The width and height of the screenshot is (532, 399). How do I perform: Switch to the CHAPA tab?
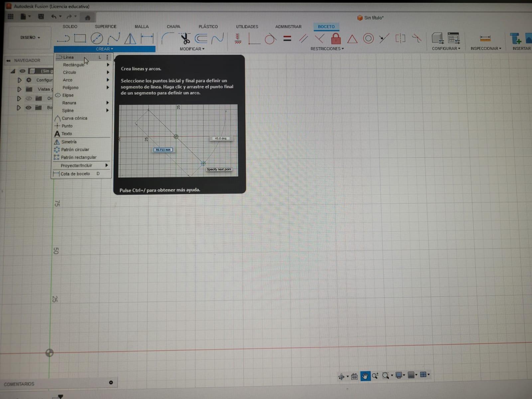174,27
